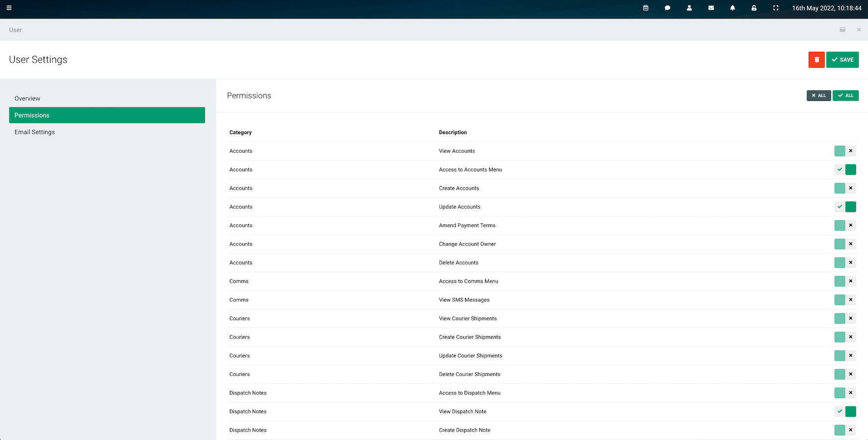
Task: Click the date and time display
Action: pos(827,8)
